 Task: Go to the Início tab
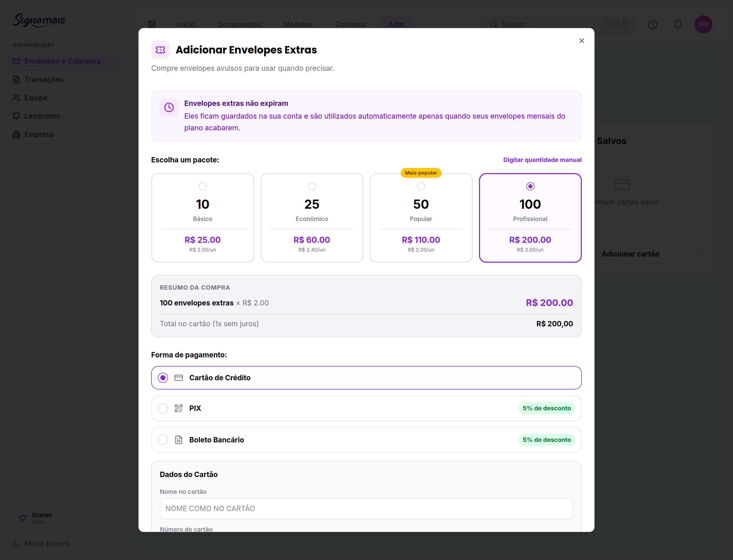(x=186, y=24)
